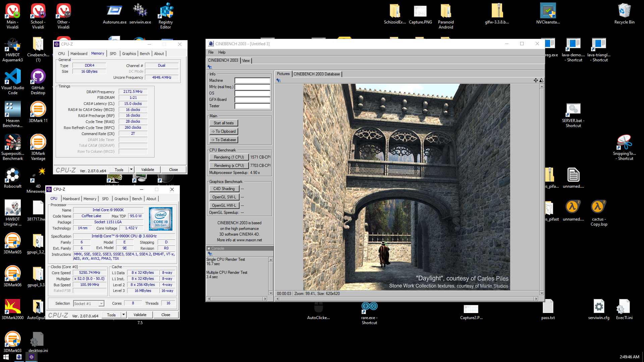Click the To Clipboard button
Image resolution: width=644 pixels, height=362 pixels.
click(x=224, y=131)
